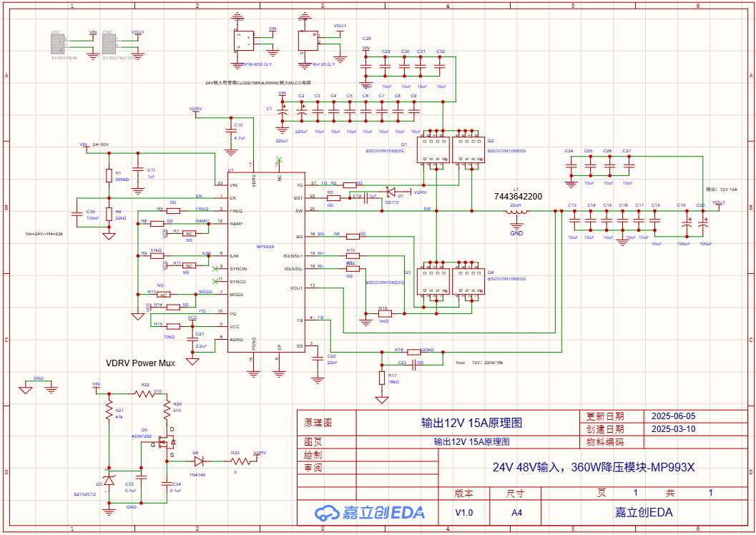
Task: Click the Vout 12V: 220k/16k note
Action: point(479,363)
